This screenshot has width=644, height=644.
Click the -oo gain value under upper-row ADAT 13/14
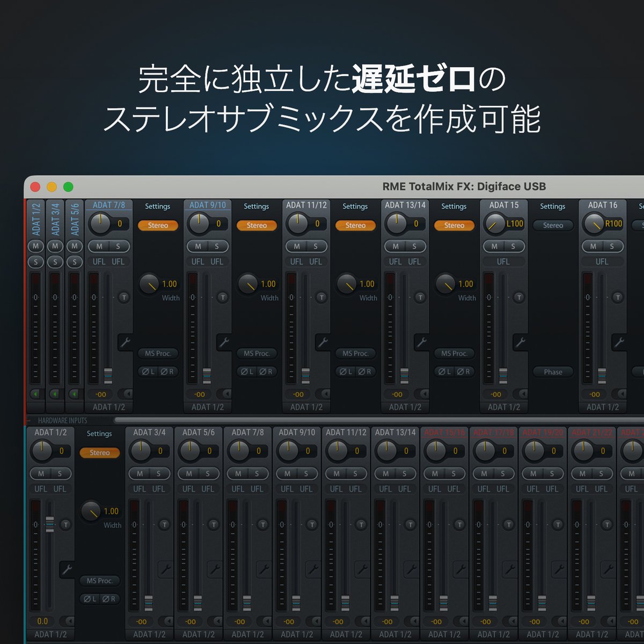[x=397, y=394]
